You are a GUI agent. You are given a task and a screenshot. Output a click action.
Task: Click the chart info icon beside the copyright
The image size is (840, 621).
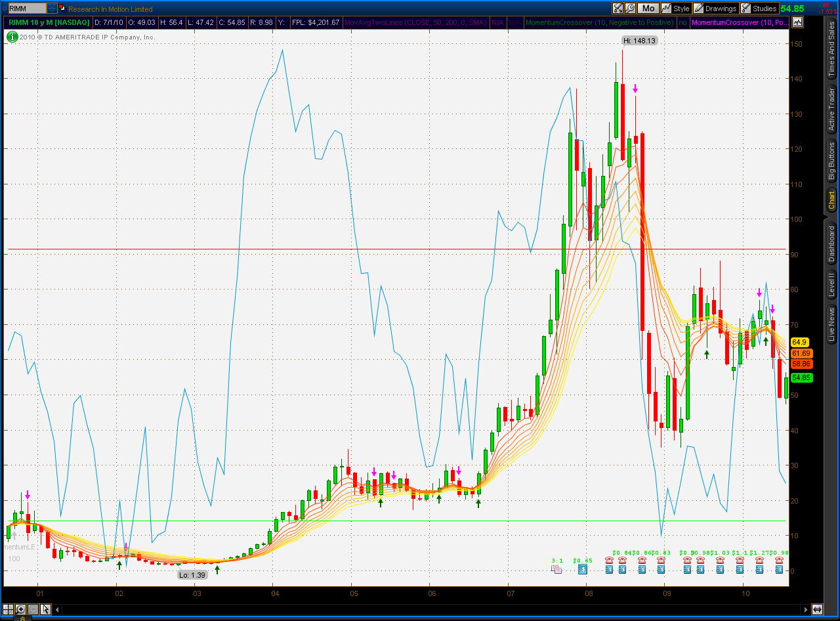[12, 37]
